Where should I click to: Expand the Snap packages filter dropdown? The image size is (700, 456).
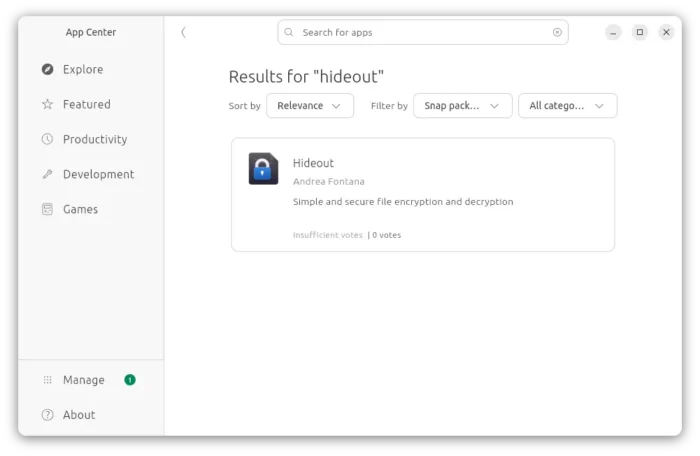tap(462, 106)
